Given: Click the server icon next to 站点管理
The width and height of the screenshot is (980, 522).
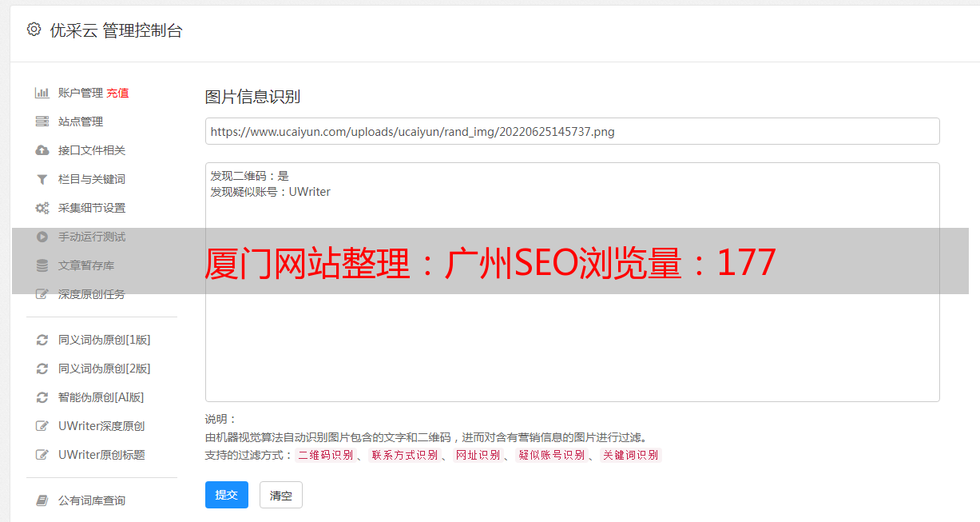Looking at the screenshot, I should [42, 122].
